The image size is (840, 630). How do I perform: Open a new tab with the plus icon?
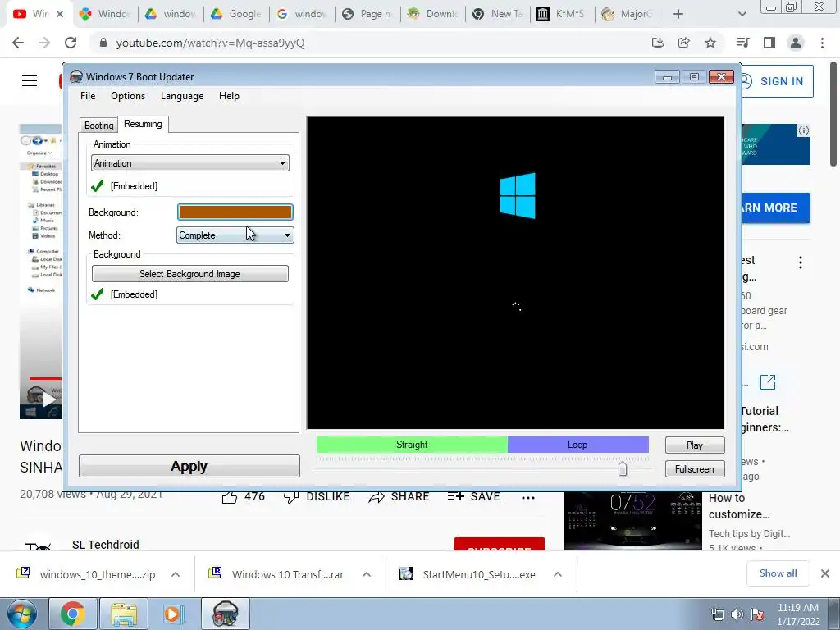pyautogui.click(x=678, y=14)
